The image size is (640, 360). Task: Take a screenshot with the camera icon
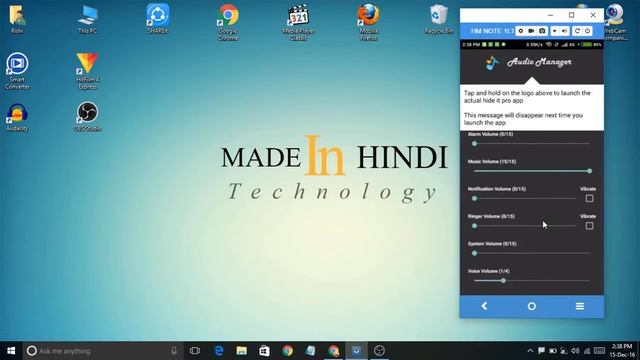pyautogui.click(x=542, y=31)
